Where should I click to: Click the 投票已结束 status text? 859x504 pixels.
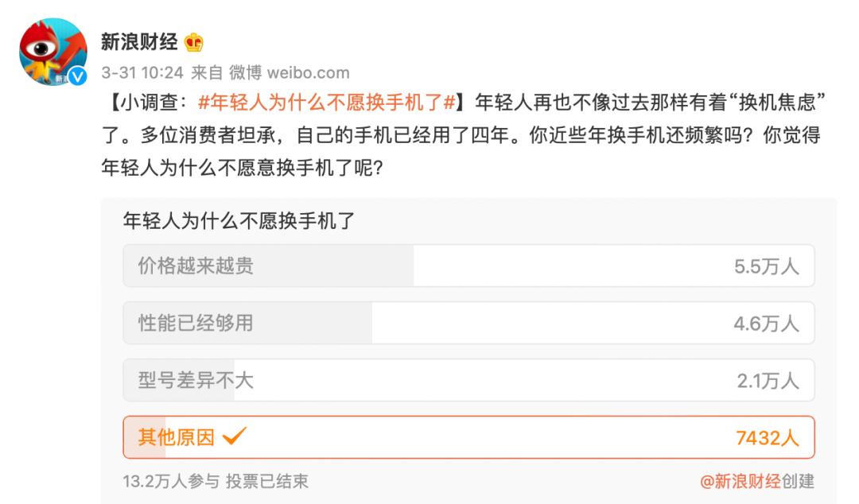click(266, 481)
